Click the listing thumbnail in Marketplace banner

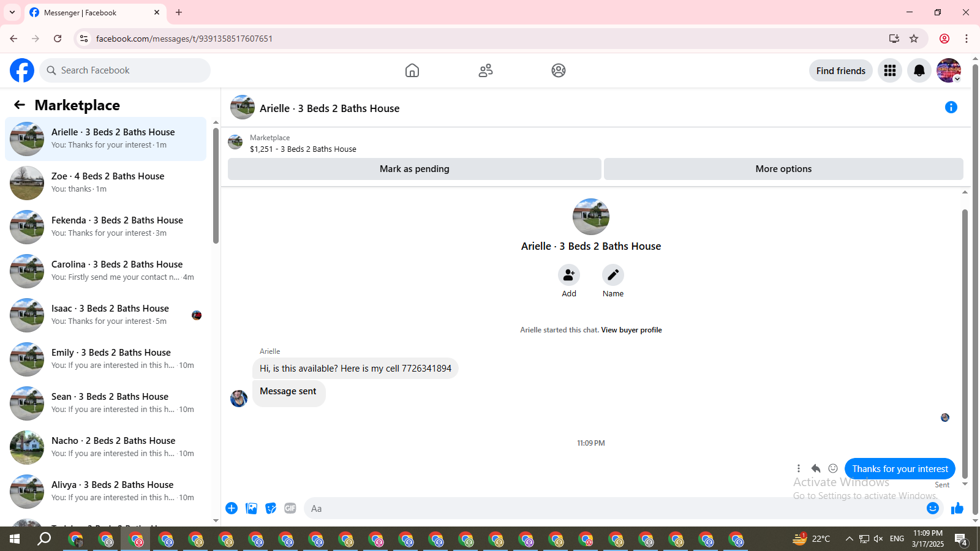tap(235, 142)
